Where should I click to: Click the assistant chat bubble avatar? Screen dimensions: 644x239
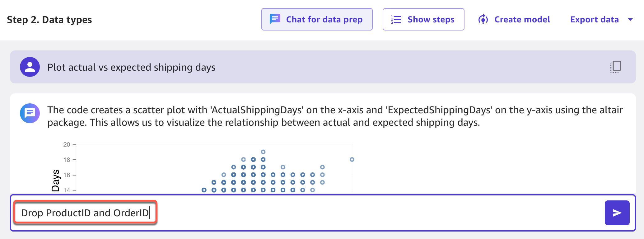point(30,113)
